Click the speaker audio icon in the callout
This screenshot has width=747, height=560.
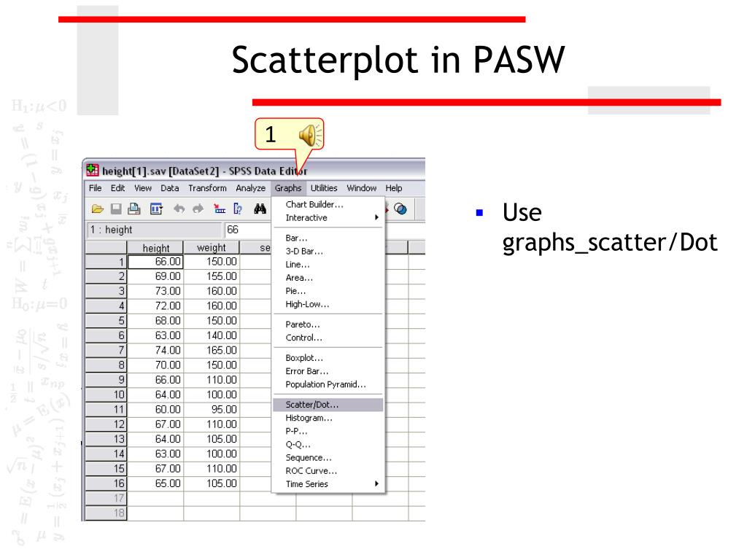(x=310, y=135)
